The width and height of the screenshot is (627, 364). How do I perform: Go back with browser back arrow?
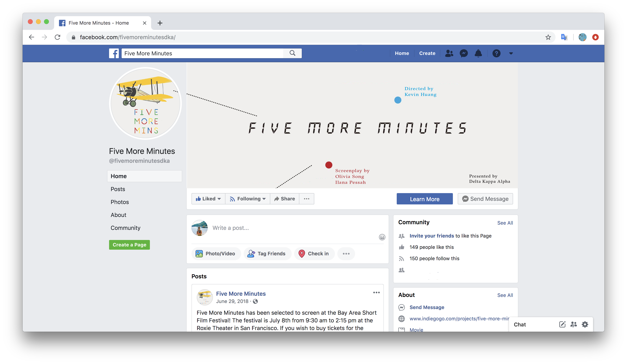[x=31, y=37]
